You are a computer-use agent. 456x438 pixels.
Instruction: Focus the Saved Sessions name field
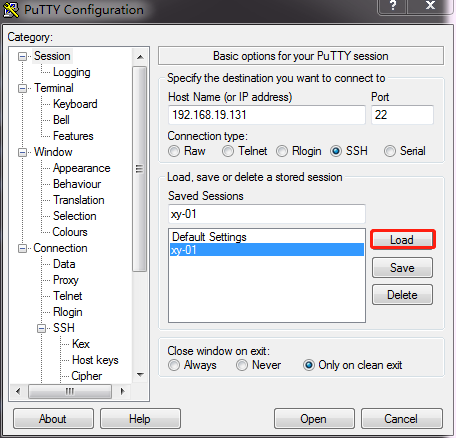(x=267, y=214)
